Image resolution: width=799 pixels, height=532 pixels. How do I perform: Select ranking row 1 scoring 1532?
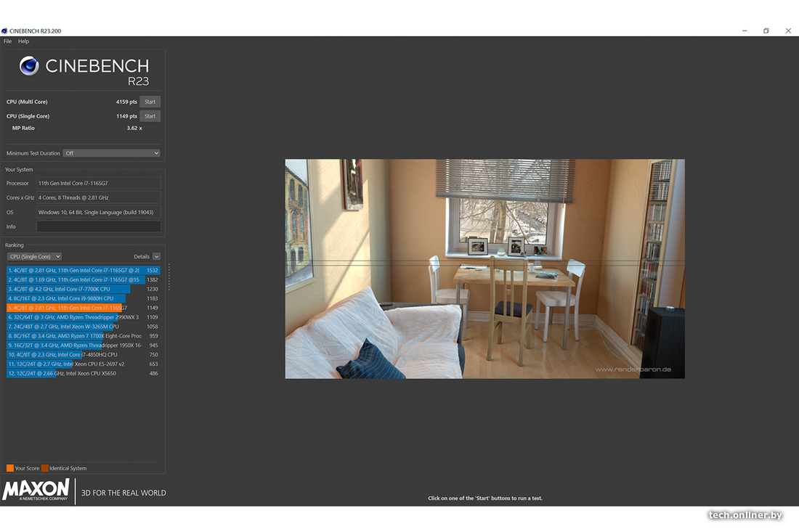tap(84, 270)
